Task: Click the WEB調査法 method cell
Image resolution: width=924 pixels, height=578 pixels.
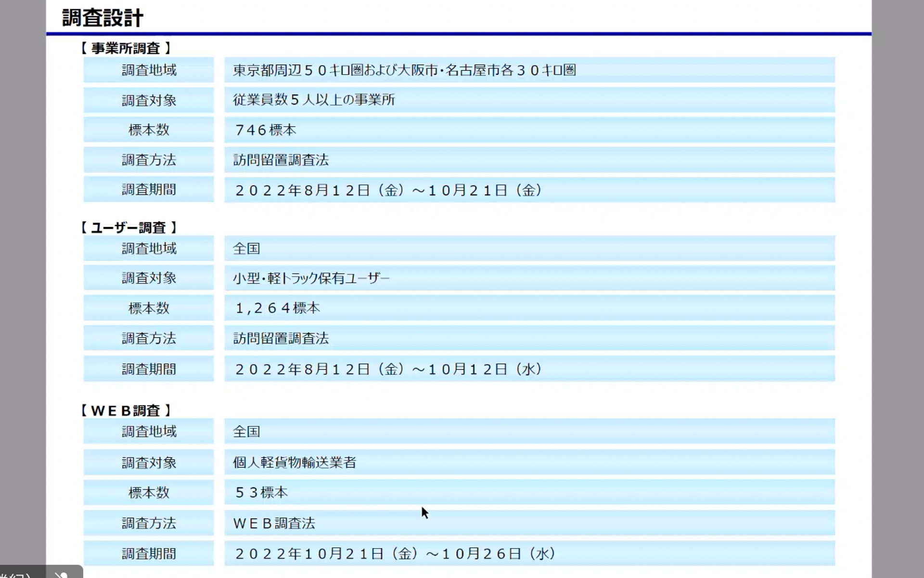Action: click(x=274, y=523)
